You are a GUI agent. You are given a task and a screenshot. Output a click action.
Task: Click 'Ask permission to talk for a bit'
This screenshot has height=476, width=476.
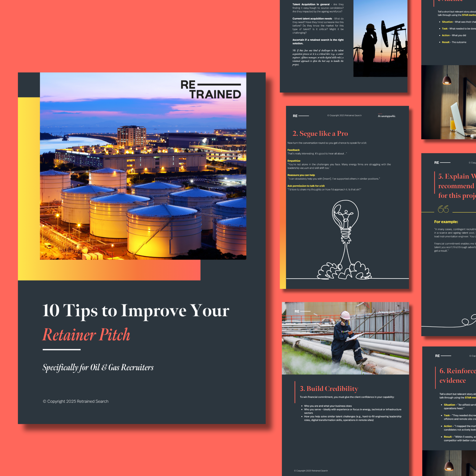(306, 186)
